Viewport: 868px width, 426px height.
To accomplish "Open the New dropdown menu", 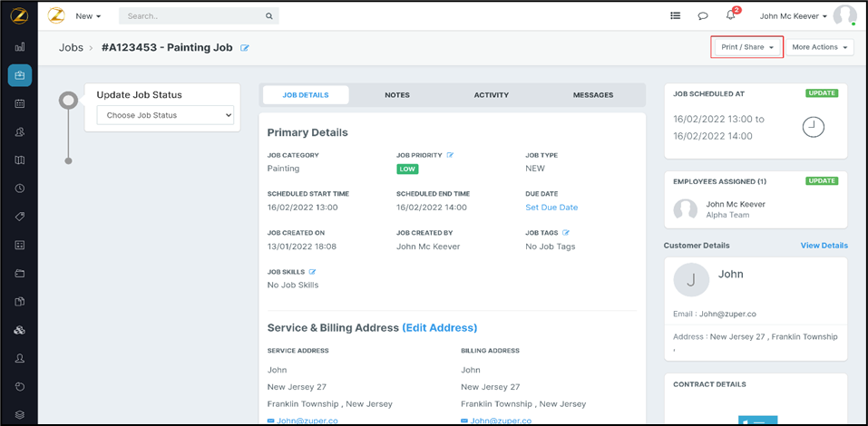I will click(x=88, y=16).
